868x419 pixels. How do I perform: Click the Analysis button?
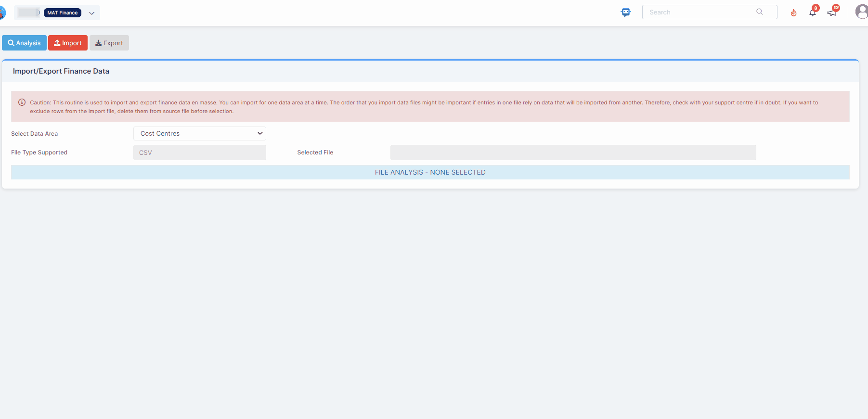24,43
